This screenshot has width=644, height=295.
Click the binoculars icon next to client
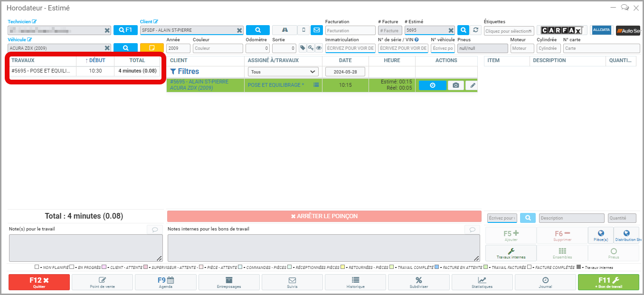tap(284, 30)
